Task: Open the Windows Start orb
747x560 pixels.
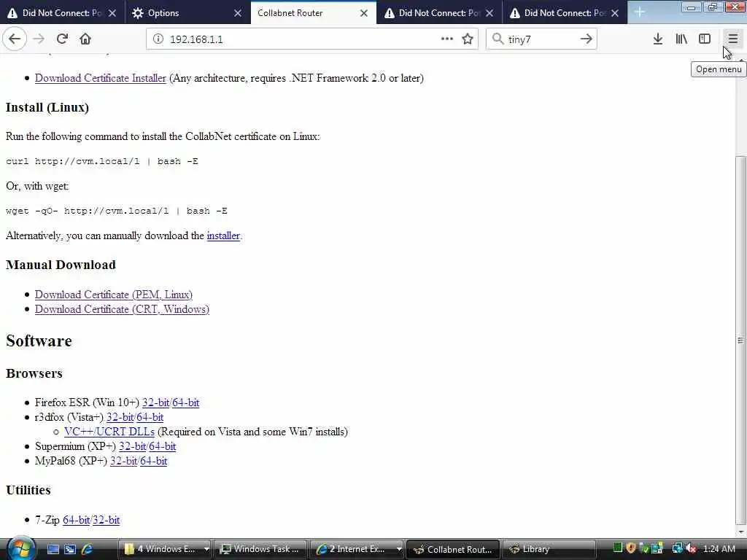Action: click(x=20, y=548)
